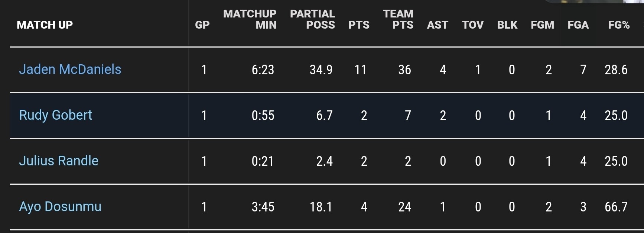Click Julius Randle's 2.4 partial possessions cell
Viewport: 644px width, 233px height.
coord(324,161)
